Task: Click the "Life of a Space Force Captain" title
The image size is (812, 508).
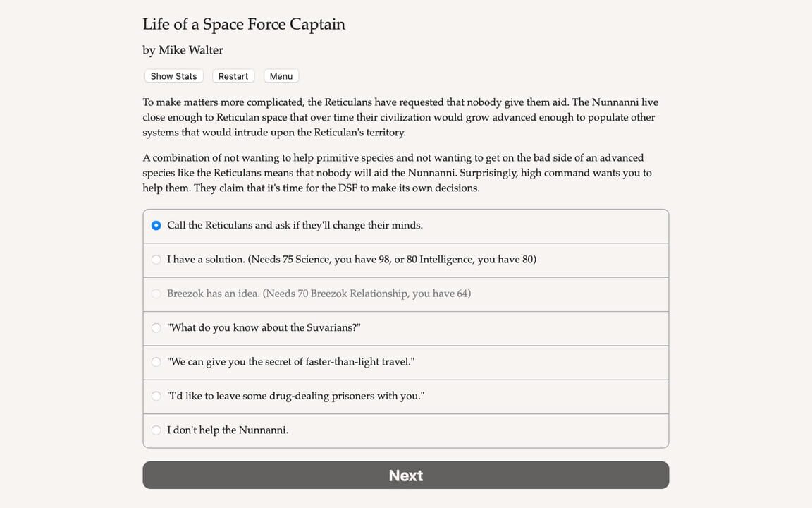Action: (x=244, y=24)
